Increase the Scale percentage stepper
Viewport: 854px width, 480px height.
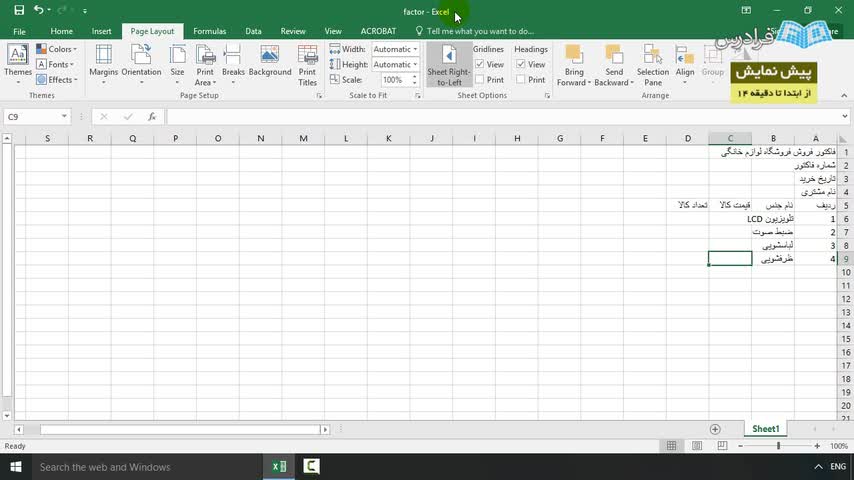(415, 76)
